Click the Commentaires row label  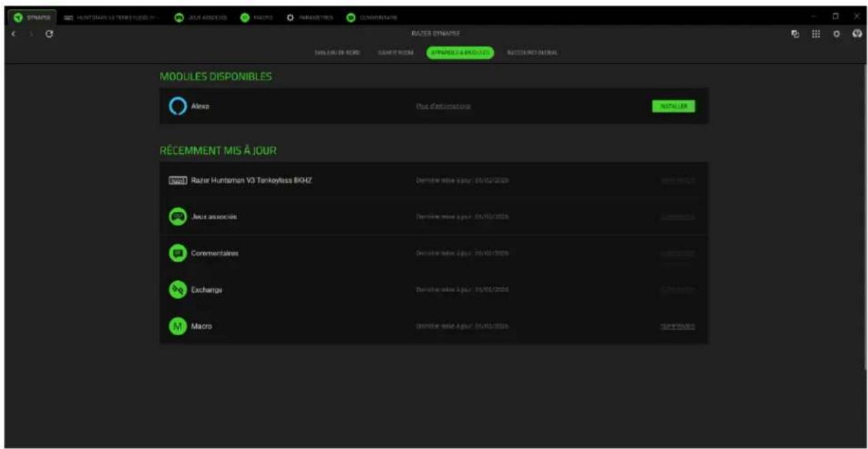click(x=215, y=253)
